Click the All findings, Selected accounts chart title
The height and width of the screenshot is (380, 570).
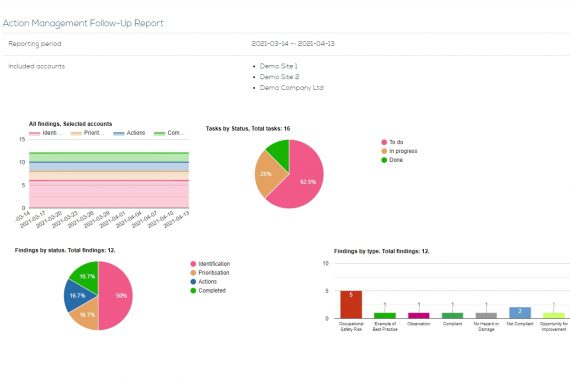pos(71,124)
